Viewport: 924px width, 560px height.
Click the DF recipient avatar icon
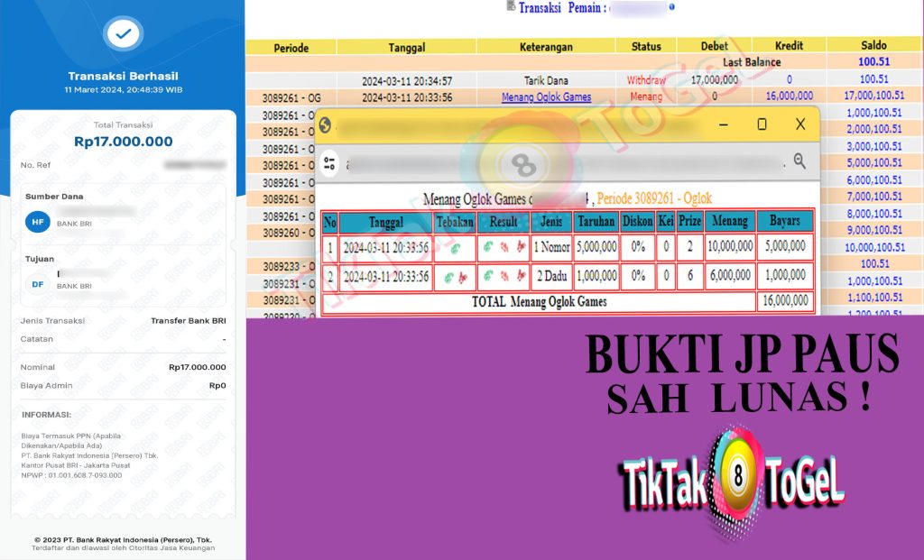37,284
